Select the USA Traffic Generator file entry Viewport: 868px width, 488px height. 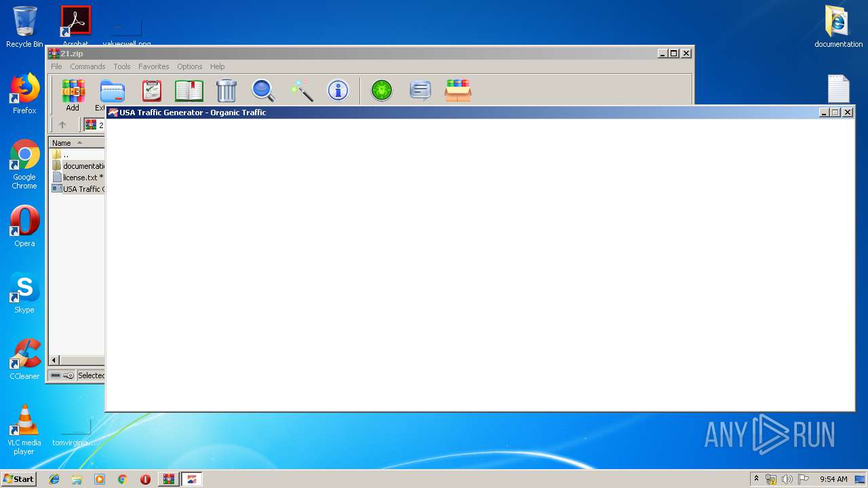(77, 189)
